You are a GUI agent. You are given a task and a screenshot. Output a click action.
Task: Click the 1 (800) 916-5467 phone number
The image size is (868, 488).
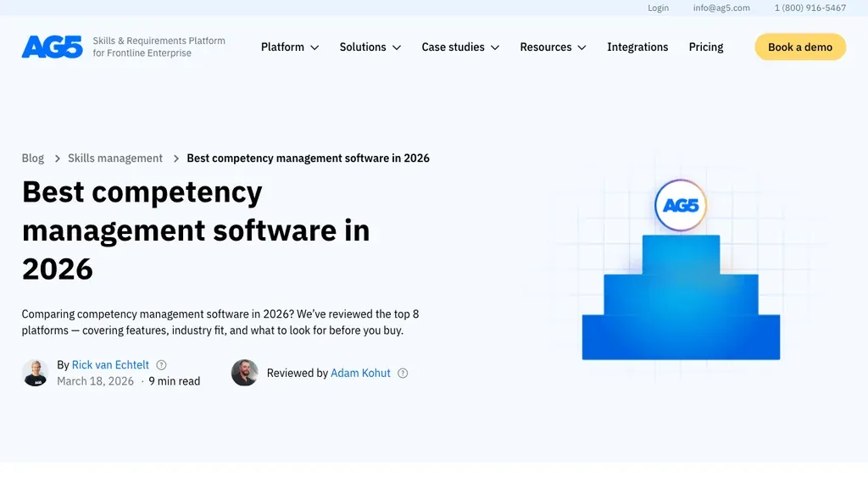point(810,8)
